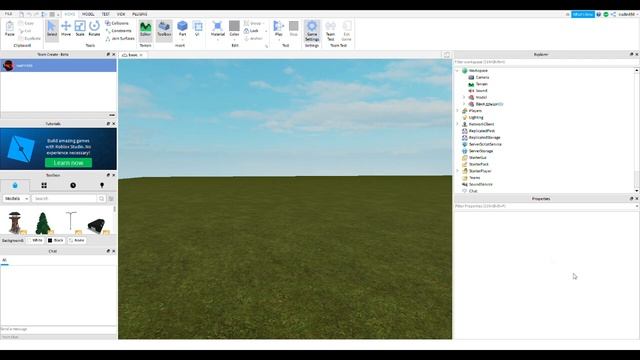Open Toolbox Recent clock tab
The width and height of the screenshot is (640, 360).
(x=73, y=185)
